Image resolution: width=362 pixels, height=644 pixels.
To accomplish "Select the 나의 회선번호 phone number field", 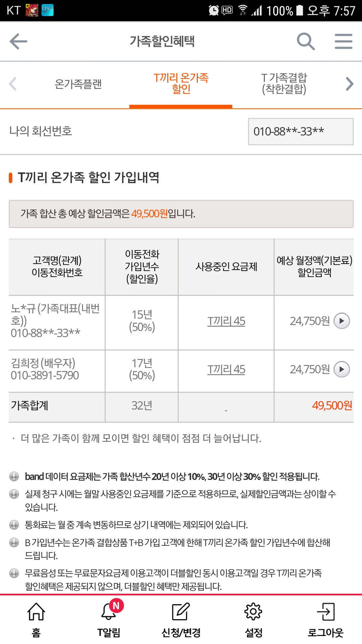I will point(301,131).
